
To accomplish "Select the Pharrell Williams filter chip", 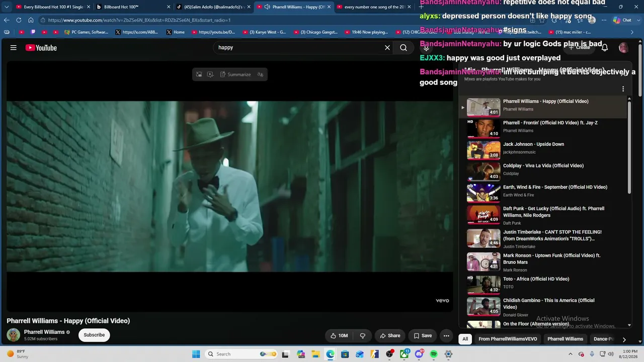I will click(x=566, y=339).
